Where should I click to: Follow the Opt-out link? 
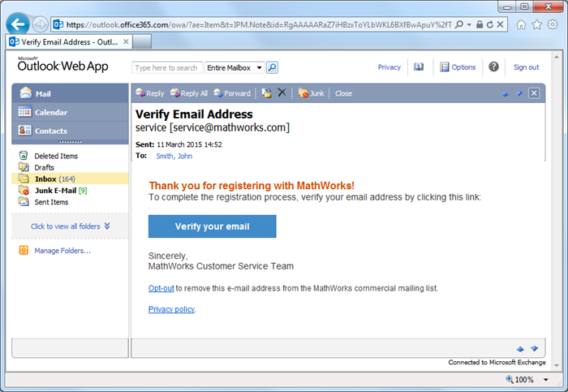click(x=161, y=288)
